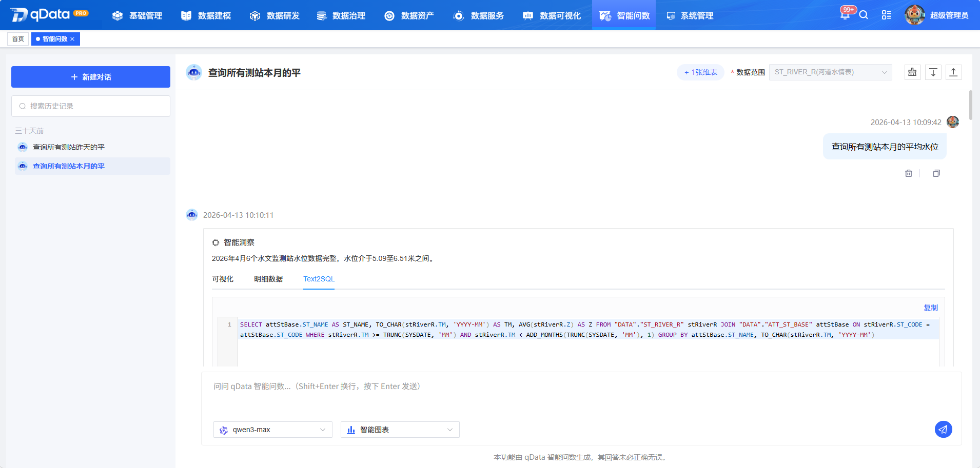Jump to bottom with the down-arrow icon
Viewport: 980px width, 468px height.
pos(933,72)
